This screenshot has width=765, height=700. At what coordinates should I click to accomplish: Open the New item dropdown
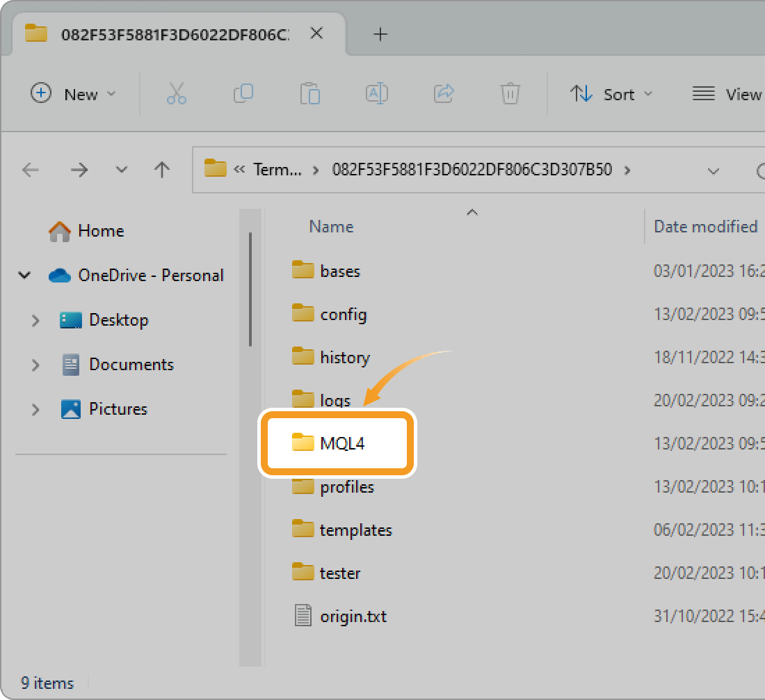[74, 94]
